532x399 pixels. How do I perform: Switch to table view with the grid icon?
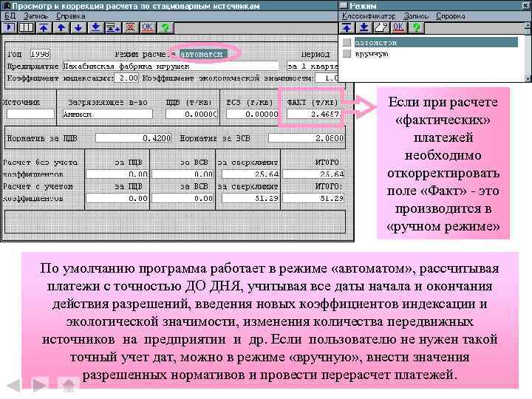[26, 27]
